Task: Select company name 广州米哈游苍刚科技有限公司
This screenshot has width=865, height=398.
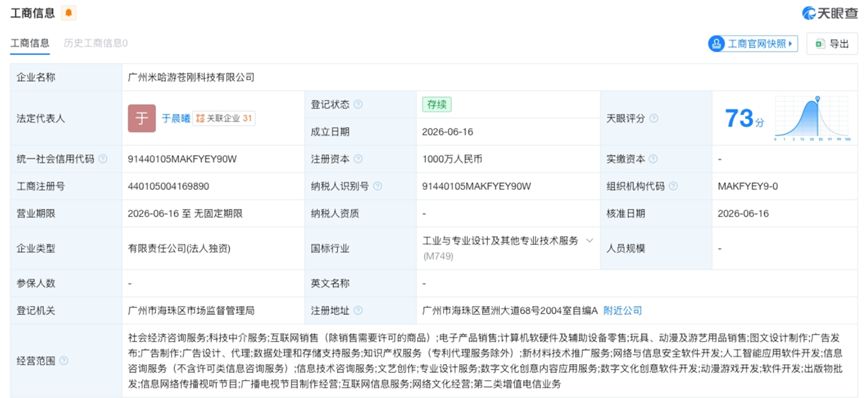Action: pyautogui.click(x=191, y=77)
